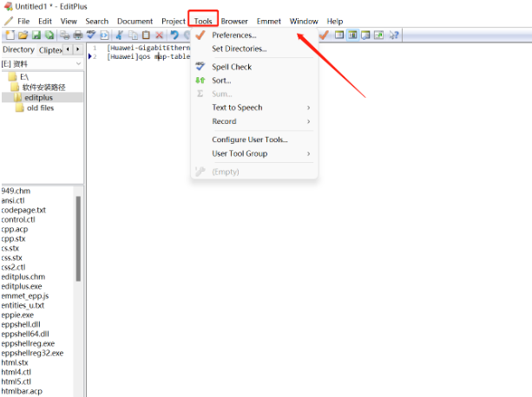Image resolution: width=532 pixels, height=397 pixels.
Task: Select the file 949.chm
Action: [16, 191]
